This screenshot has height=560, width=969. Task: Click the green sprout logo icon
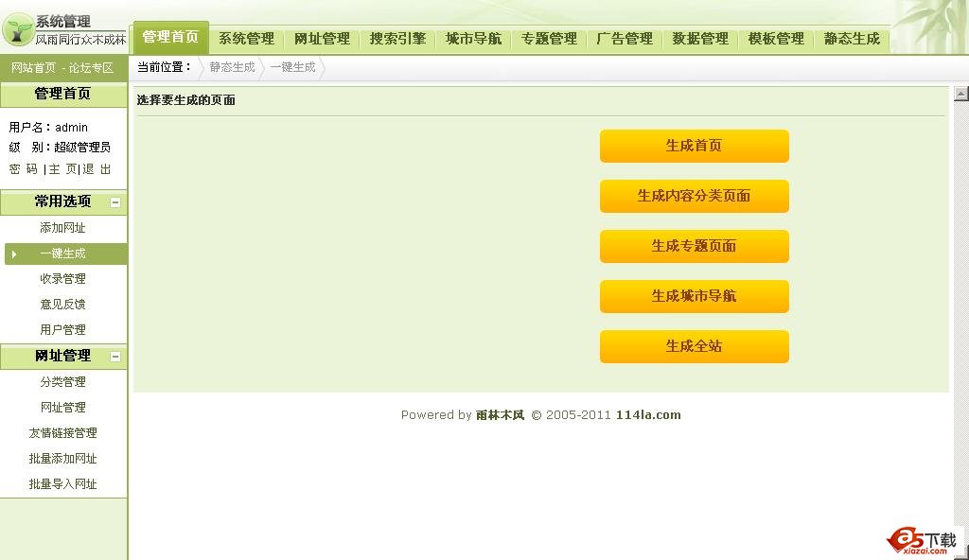(x=17, y=29)
